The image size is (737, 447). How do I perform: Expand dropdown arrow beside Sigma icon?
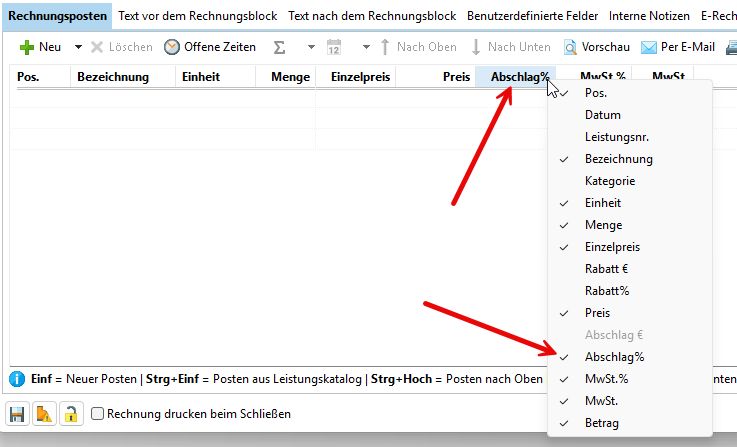point(311,48)
